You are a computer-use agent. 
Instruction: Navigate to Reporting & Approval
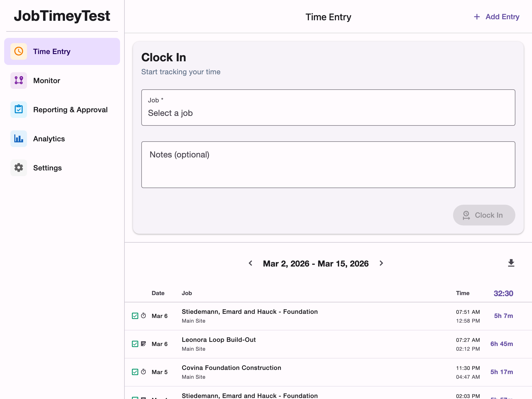click(70, 110)
